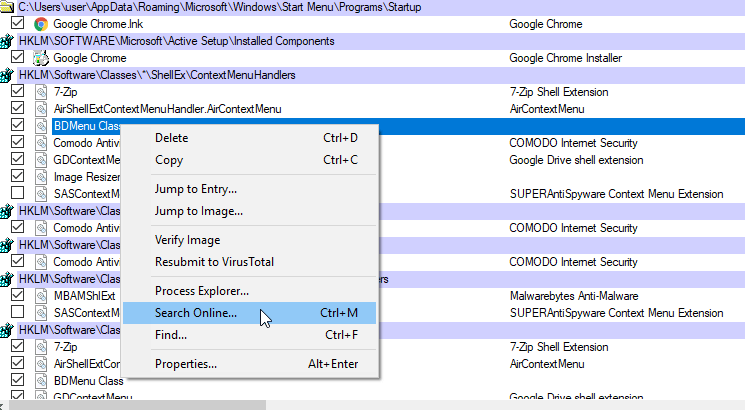Image resolution: width=745 pixels, height=410 pixels.
Task: Click Malwarebytes Anti-Malware description
Action: tap(574, 296)
